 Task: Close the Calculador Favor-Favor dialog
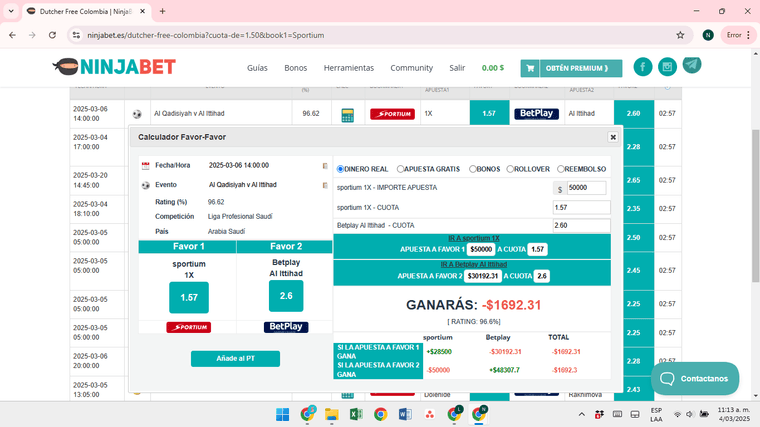click(x=613, y=137)
